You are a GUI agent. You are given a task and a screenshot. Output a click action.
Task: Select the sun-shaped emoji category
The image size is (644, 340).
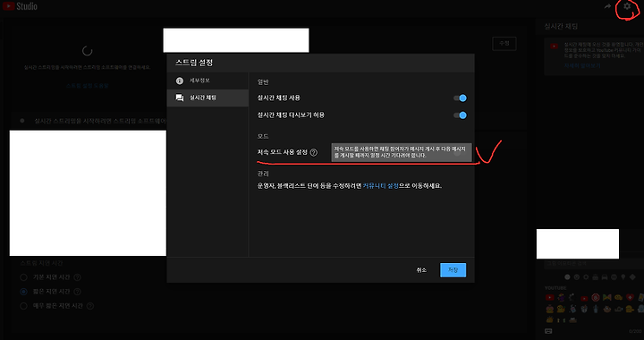[586, 277]
